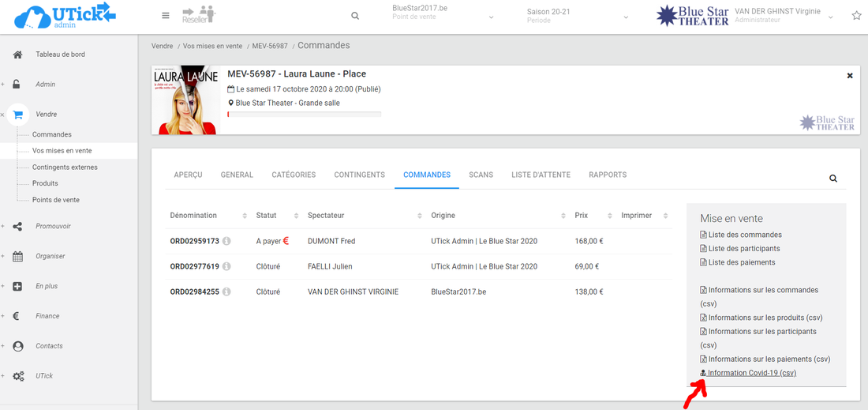The width and height of the screenshot is (868, 410).
Task: Open Liste des participants link
Action: pos(743,249)
